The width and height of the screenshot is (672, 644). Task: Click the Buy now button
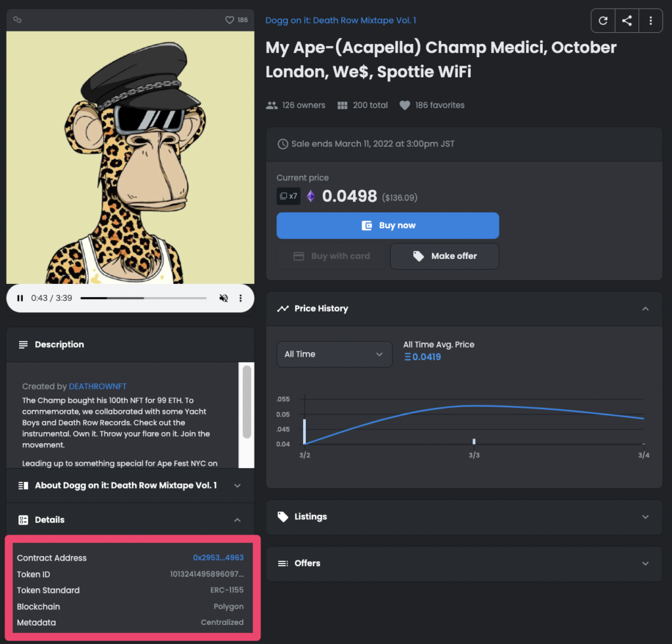[x=388, y=225]
